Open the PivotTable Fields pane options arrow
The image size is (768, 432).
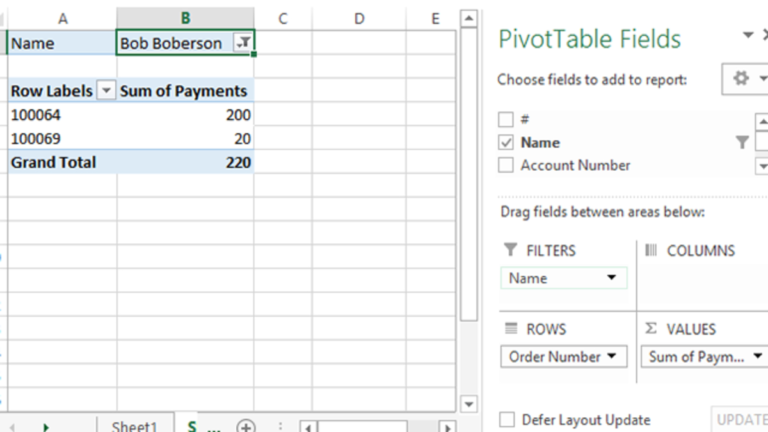coord(748,36)
